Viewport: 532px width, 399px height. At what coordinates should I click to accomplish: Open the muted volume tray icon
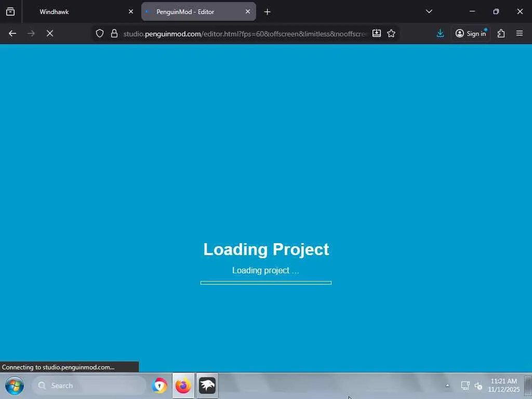(478, 386)
